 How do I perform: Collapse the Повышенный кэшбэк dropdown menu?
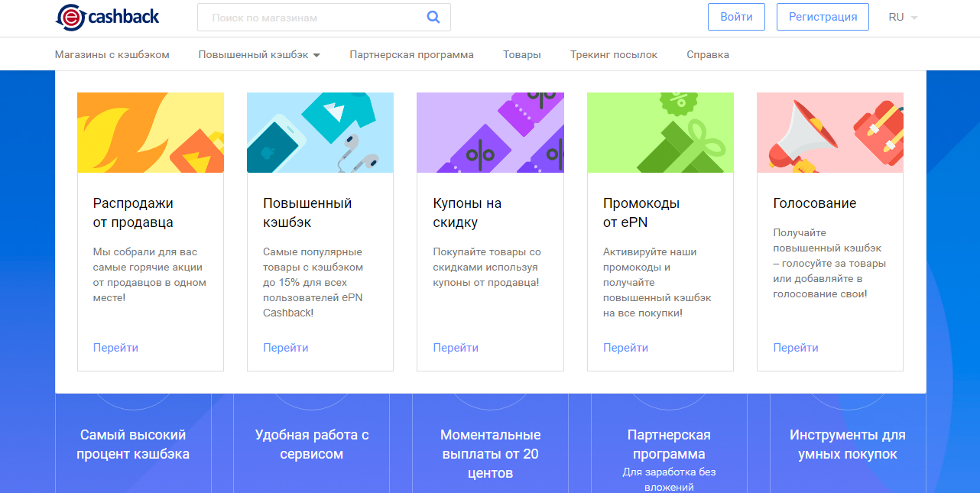258,55
